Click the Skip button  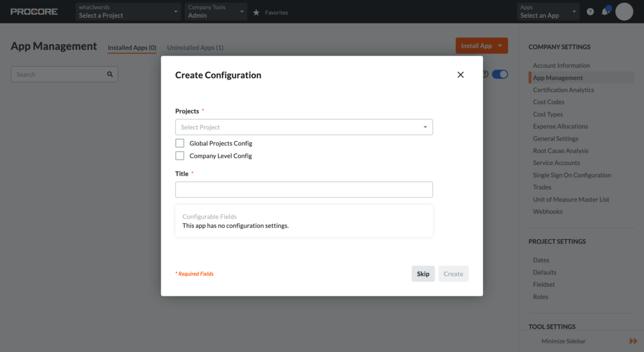pyautogui.click(x=423, y=274)
